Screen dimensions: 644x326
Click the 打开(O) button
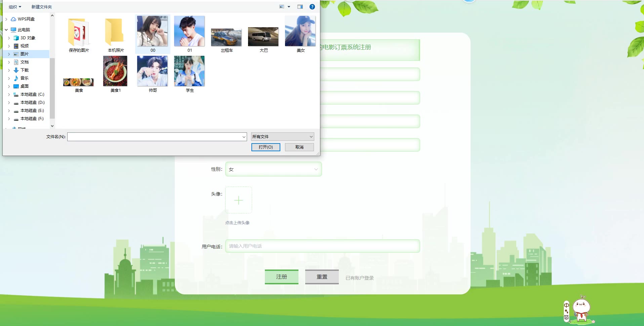pyautogui.click(x=266, y=147)
